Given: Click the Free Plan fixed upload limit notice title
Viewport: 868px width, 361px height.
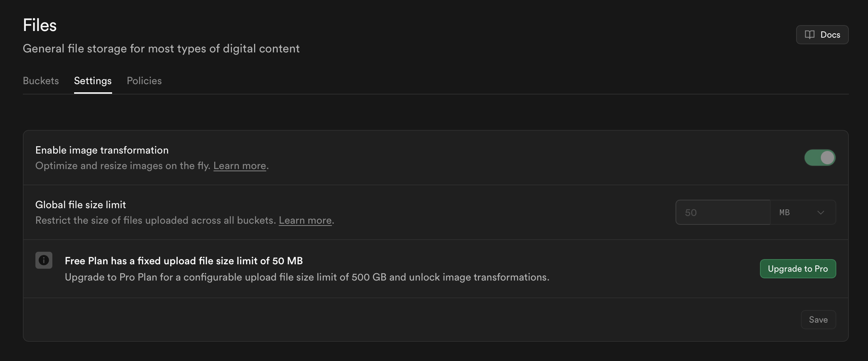Looking at the screenshot, I should click(x=184, y=261).
